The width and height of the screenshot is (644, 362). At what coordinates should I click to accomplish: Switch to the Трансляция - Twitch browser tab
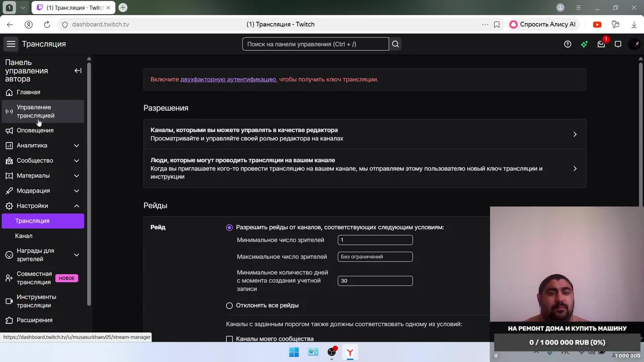(x=73, y=8)
